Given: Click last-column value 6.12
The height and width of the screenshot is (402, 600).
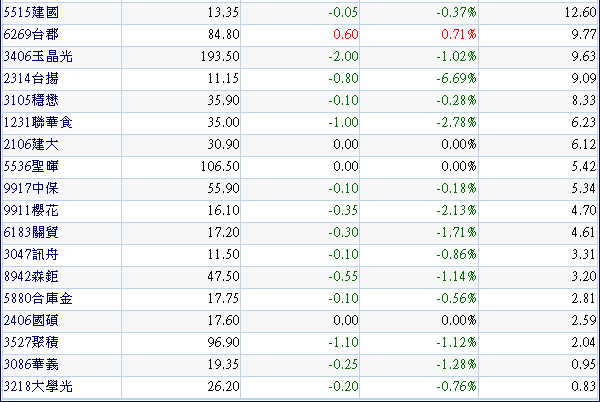Looking at the screenshot, I should [584, 145].
